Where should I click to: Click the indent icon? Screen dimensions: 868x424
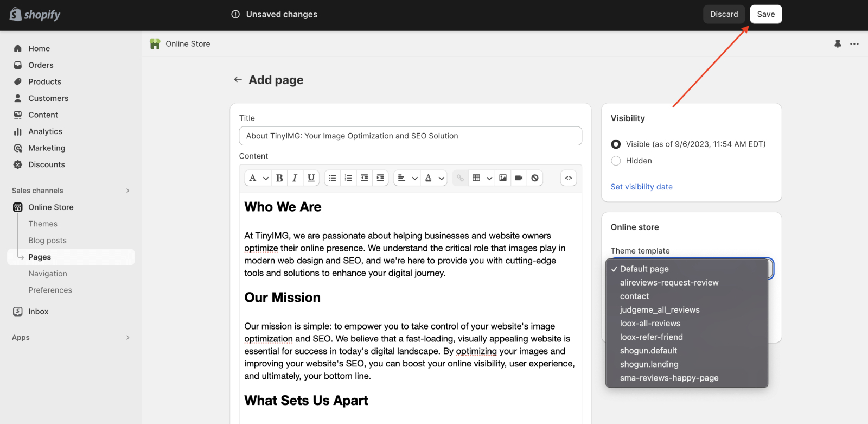point(380,178)
